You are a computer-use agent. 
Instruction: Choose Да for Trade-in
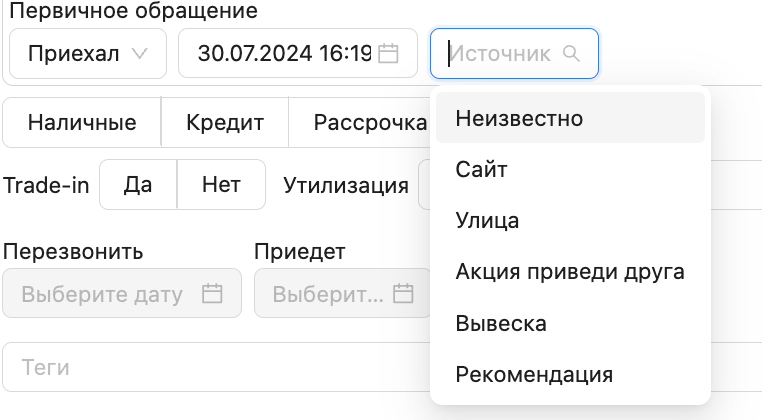click(x=138, y=185)
